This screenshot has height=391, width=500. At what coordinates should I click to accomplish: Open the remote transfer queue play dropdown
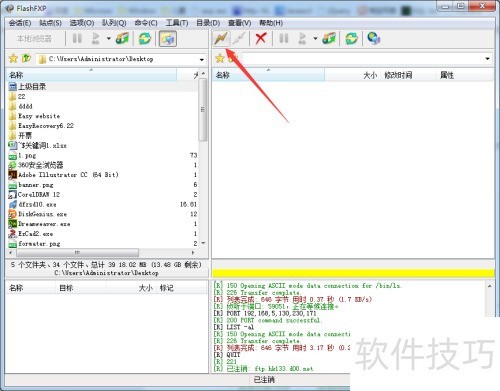pos(315,39)
